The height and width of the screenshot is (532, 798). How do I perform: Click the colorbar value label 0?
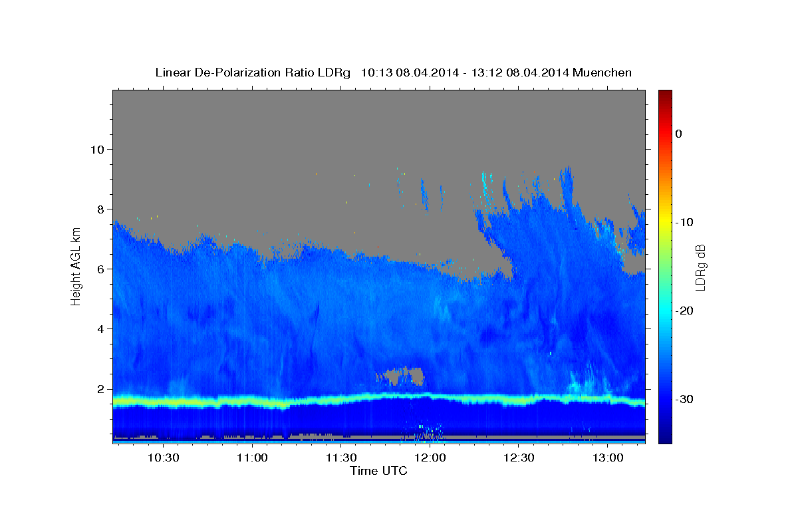pyautogui.click(x=679, y=134)
